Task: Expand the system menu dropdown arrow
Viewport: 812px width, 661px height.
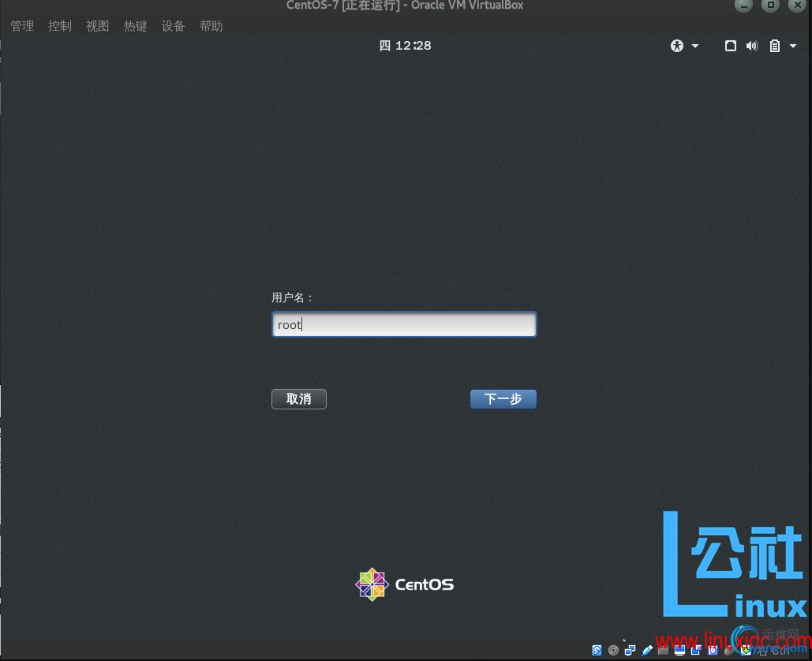Action: [793, 46]
